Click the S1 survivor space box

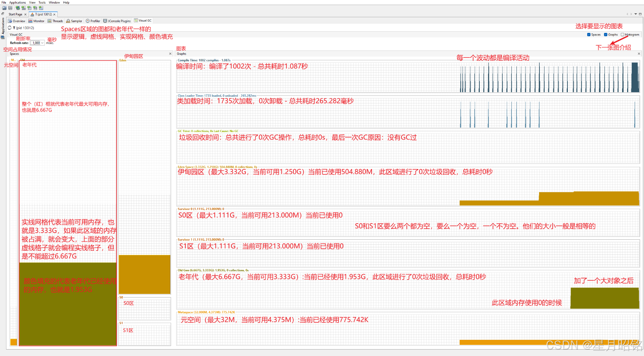(x=144, y=335)
